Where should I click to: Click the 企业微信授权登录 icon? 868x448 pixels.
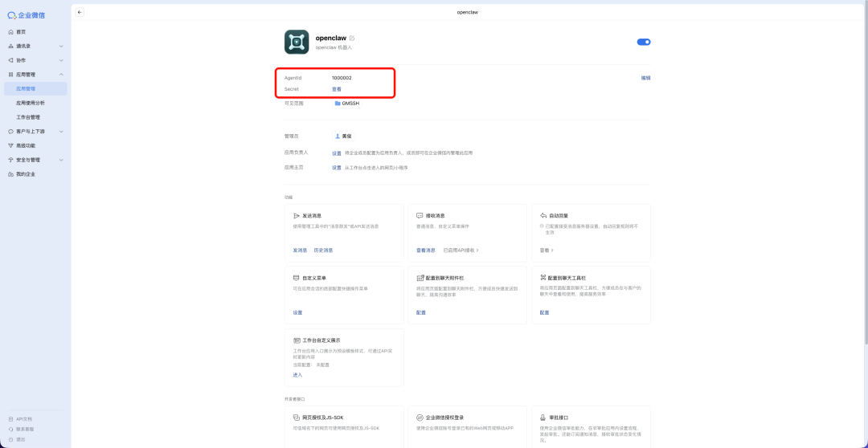(x=420, y=417)
